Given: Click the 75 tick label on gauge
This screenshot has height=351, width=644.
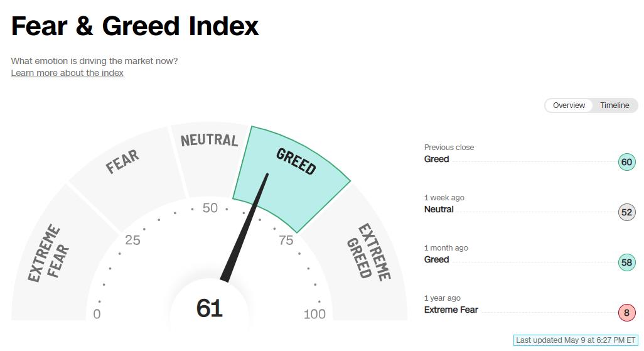Looking at the screenshot, I should (x=286, y=240).
